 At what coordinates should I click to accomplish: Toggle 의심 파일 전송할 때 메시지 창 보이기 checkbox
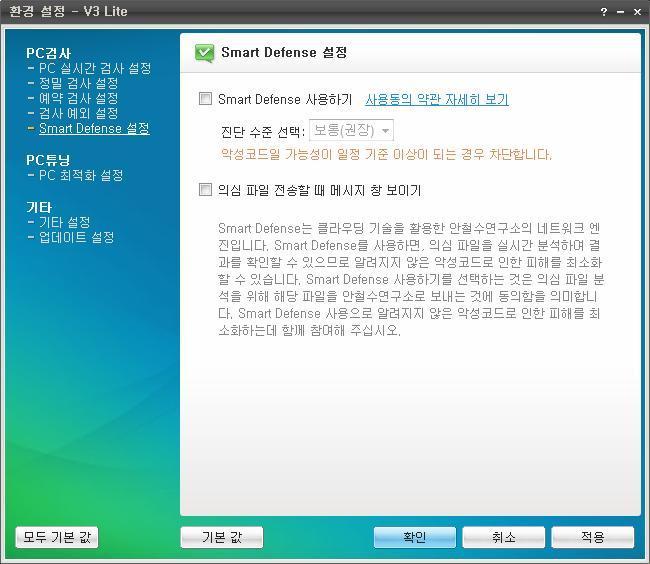(x=205, y=189)
